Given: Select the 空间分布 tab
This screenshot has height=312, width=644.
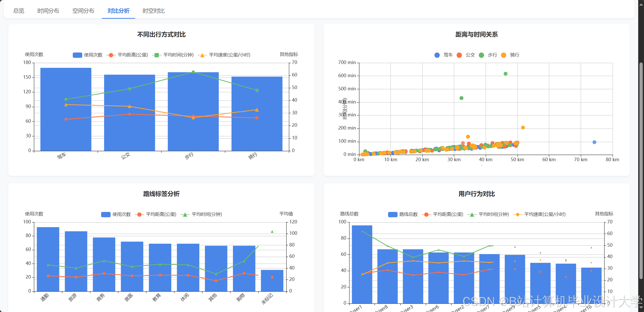Looking at the screenshot, I should pyautogui.click(x=83, y=11).
